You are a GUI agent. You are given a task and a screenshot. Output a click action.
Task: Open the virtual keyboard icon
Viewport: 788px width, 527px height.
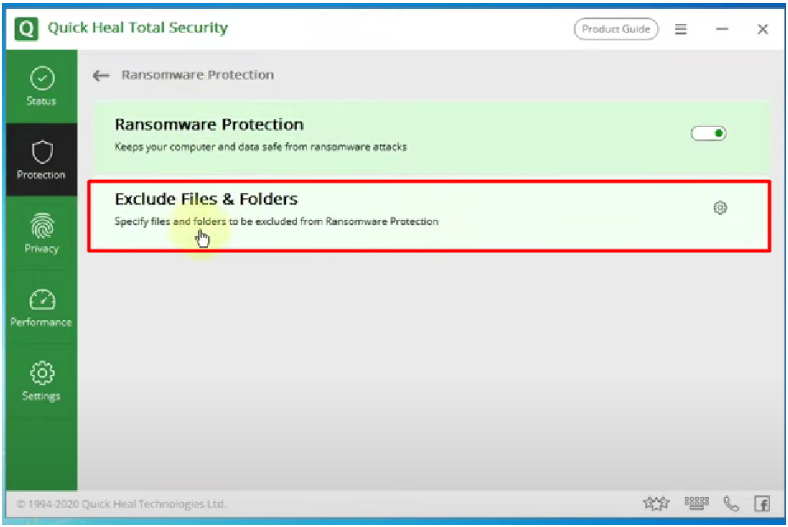pos(697,503)
